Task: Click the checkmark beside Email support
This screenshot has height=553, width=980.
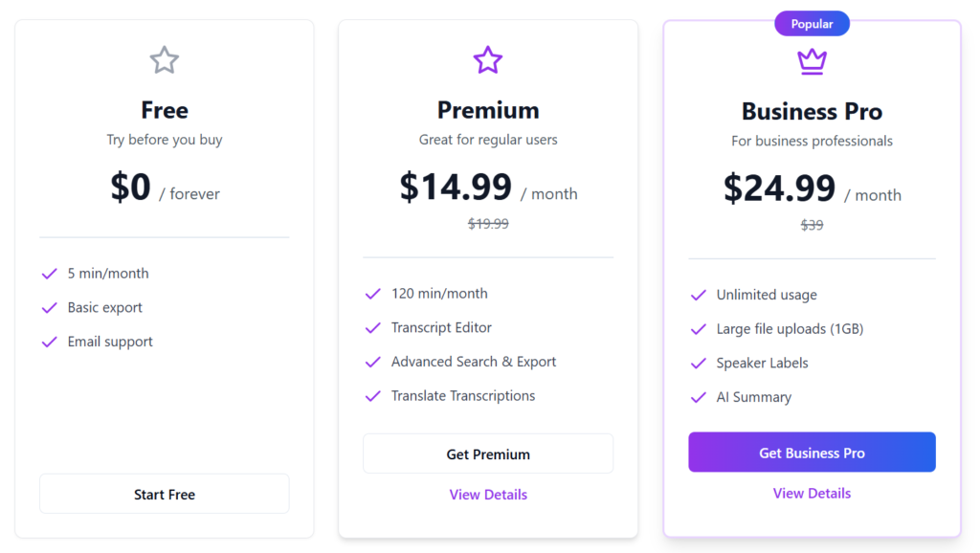Action: tap(50, 342)
